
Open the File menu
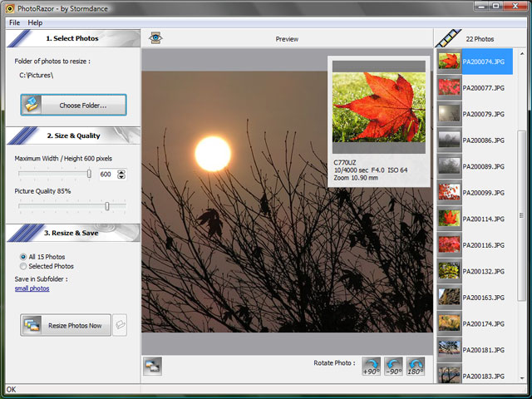(14, 22)
